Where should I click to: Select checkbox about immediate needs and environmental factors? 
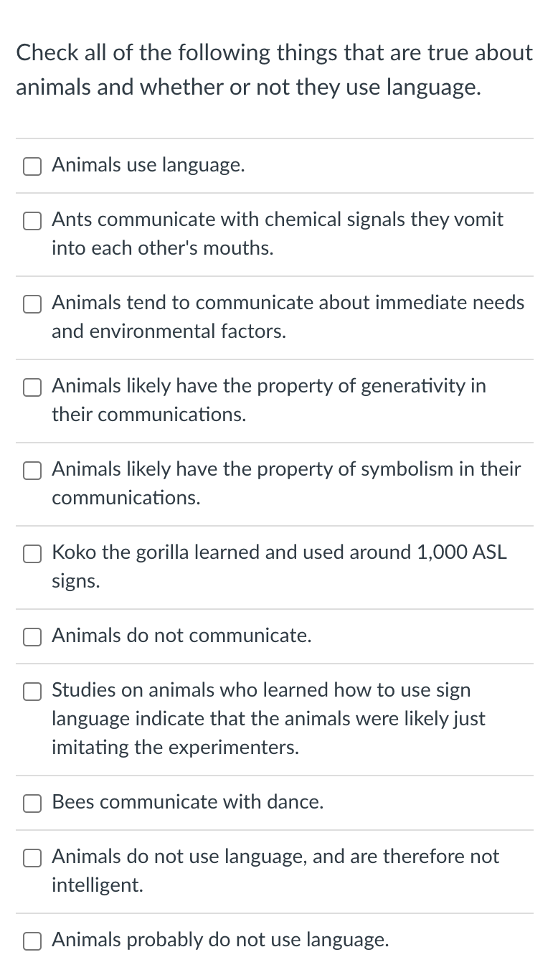32,304
